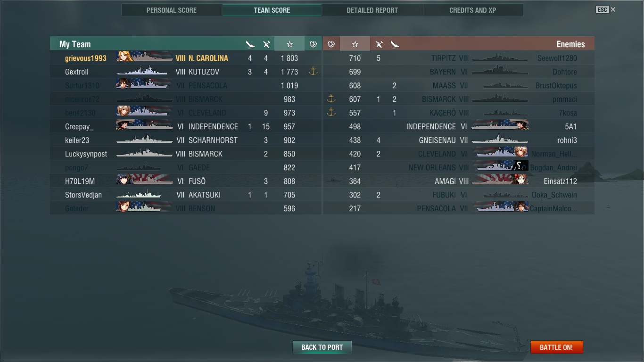Image resolution: width=644 pixels, height=362 pixels.
Task: Sort Enemies by star XP column
Action: pyautogui.click(x=355, y=44)
